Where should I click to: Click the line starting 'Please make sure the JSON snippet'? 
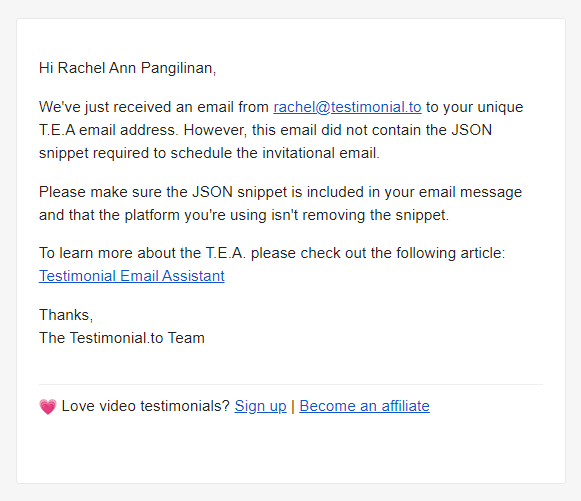coord(280,192)
